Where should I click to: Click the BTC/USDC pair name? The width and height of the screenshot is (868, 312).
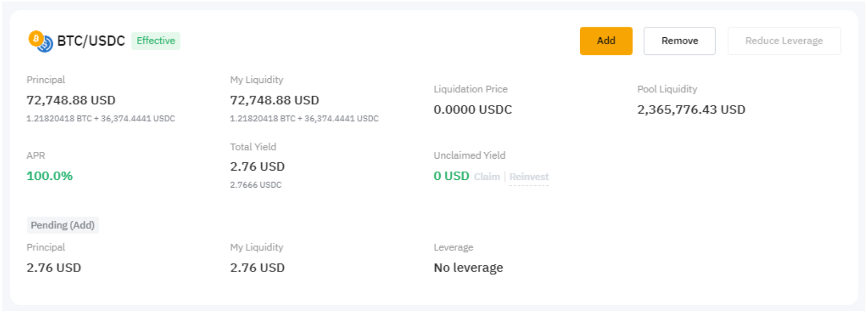91,41
